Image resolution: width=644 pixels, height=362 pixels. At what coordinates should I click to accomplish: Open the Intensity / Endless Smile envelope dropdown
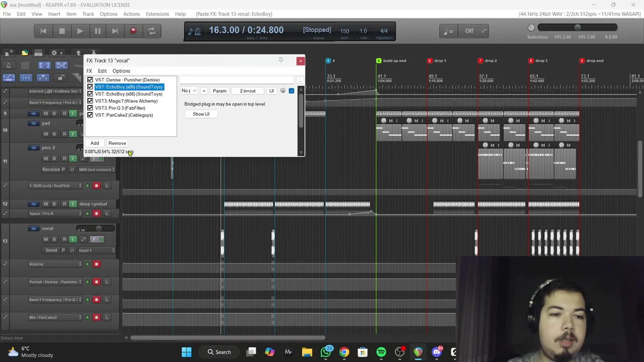(55, 92)
